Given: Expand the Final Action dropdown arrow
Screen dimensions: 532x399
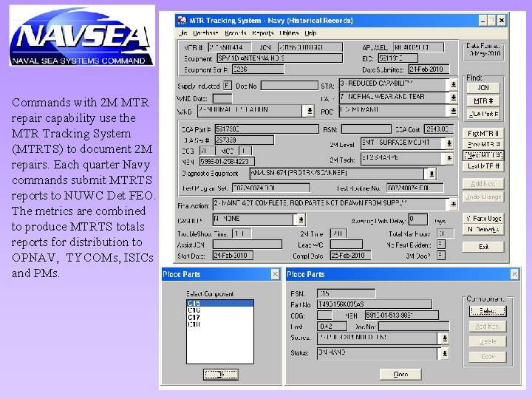Looking at the screenshot, I should point(453,204).
